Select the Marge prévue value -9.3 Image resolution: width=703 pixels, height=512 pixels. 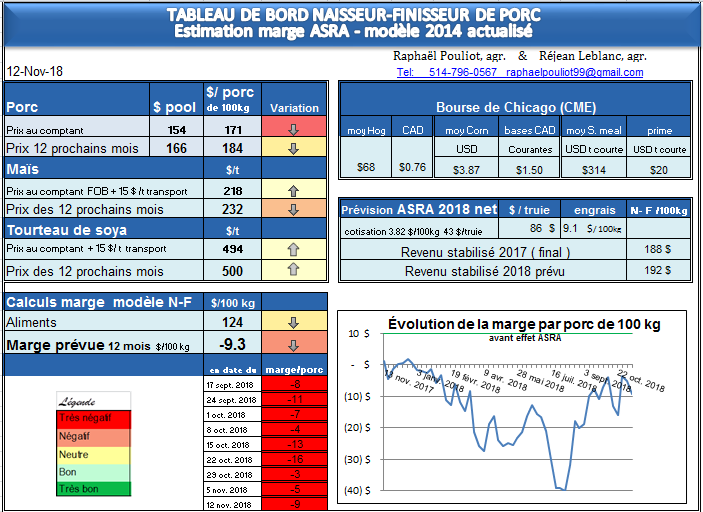pos(232,345)
